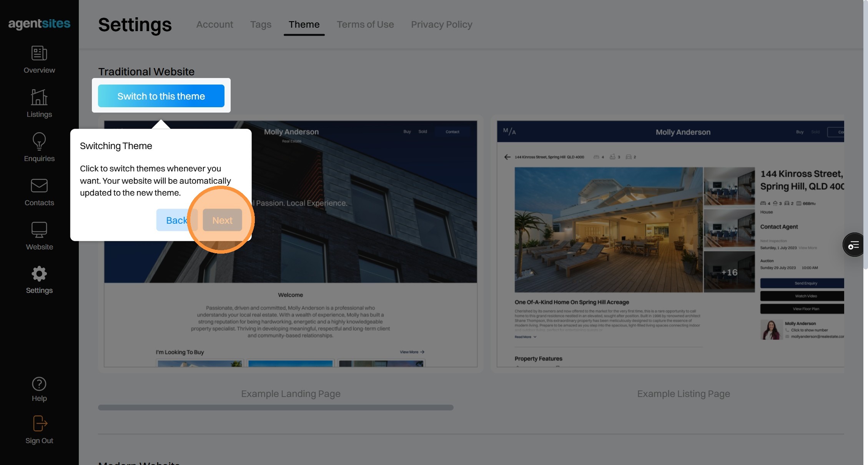Open the Overview sidebar icon

coord(39,53)
